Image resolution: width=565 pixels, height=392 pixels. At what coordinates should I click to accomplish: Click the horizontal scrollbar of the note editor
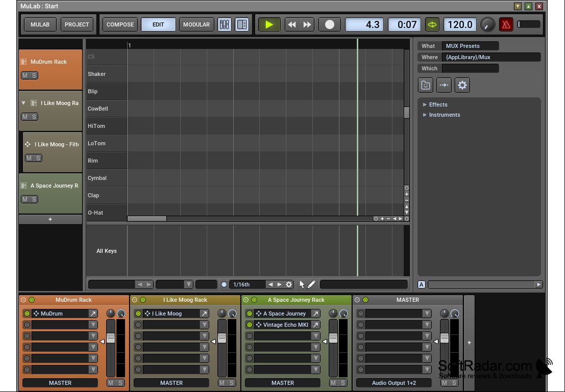click(x=147, y=219)
